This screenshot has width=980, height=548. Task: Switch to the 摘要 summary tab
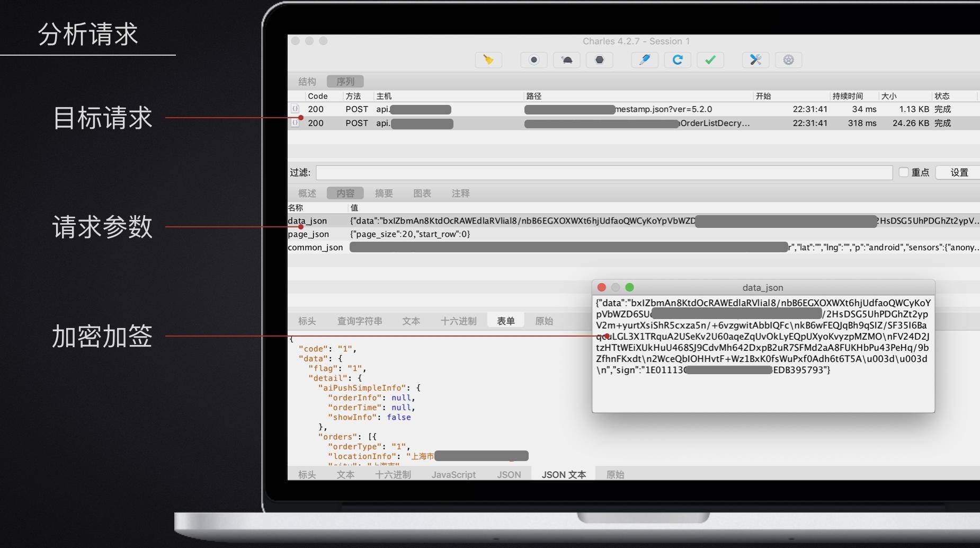(x=384, y=193)
